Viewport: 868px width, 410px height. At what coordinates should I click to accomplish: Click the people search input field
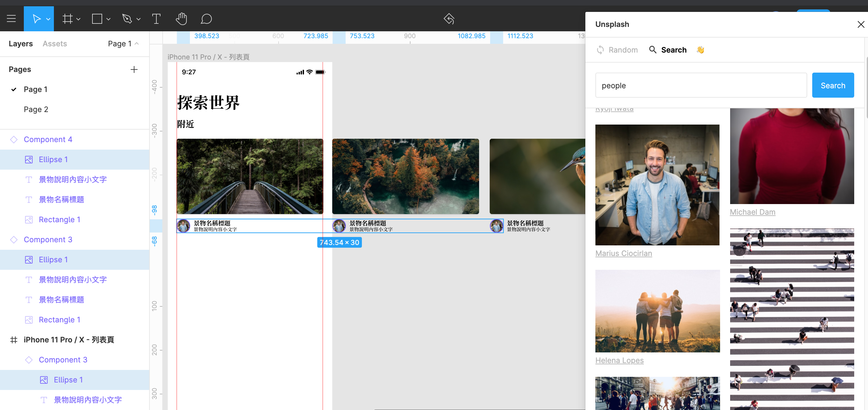701,85
